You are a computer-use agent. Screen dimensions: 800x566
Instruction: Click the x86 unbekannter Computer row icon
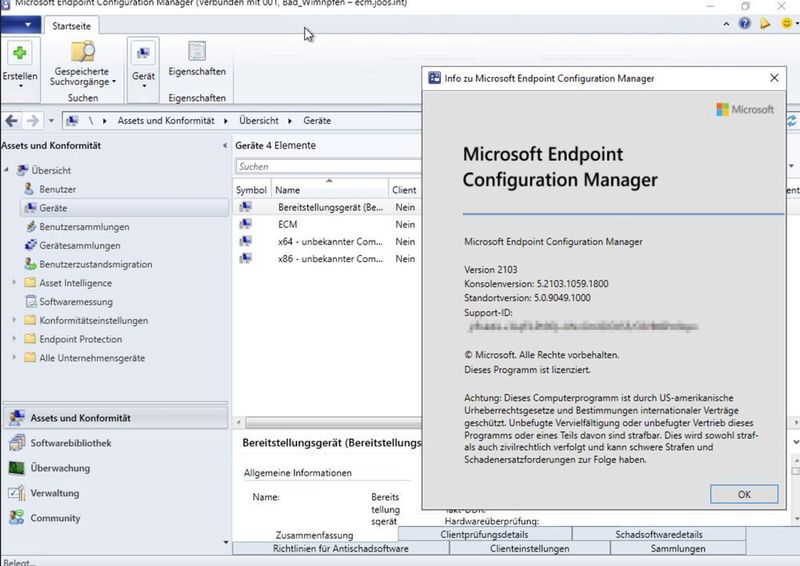point(246,259)
